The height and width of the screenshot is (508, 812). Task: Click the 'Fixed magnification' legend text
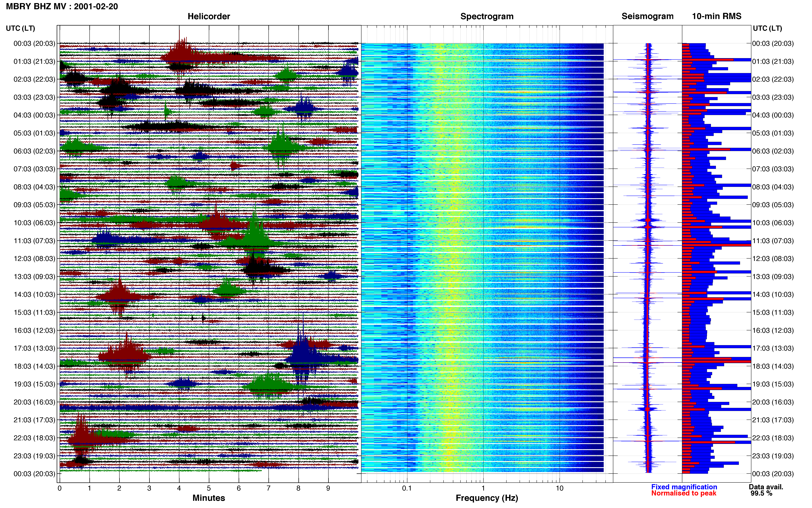click(684, 487)
